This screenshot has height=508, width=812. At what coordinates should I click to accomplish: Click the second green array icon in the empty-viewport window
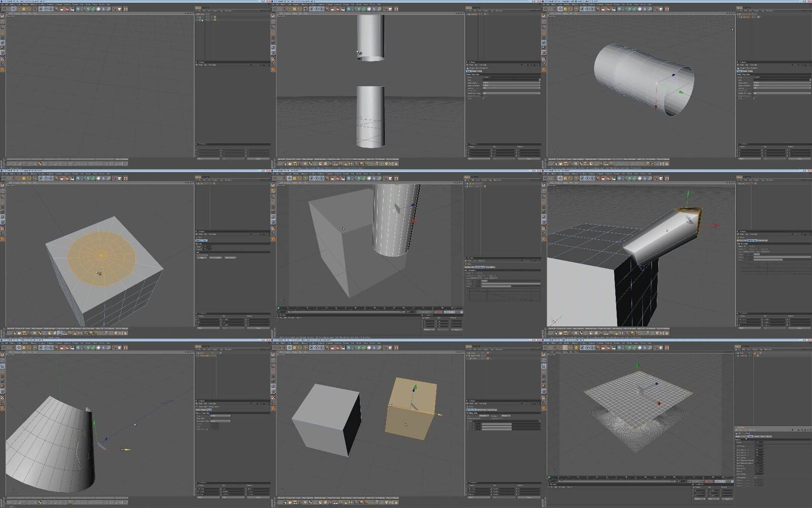93,9
